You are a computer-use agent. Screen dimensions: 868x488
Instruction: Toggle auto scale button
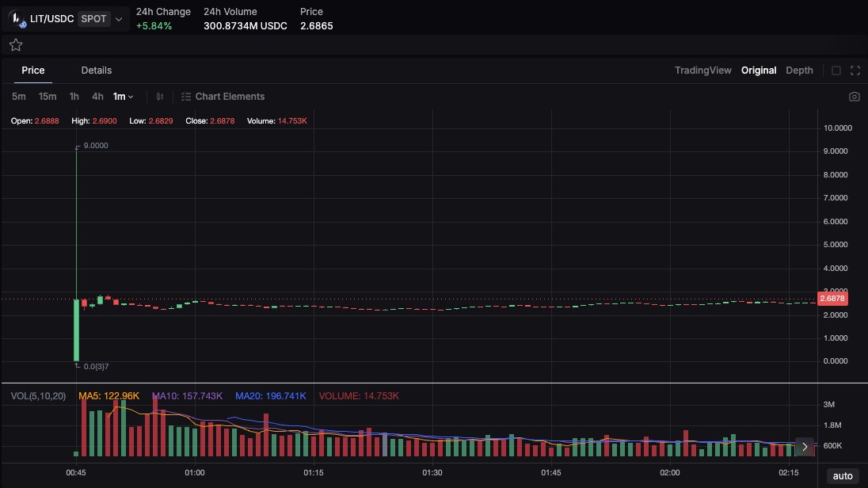843,476
